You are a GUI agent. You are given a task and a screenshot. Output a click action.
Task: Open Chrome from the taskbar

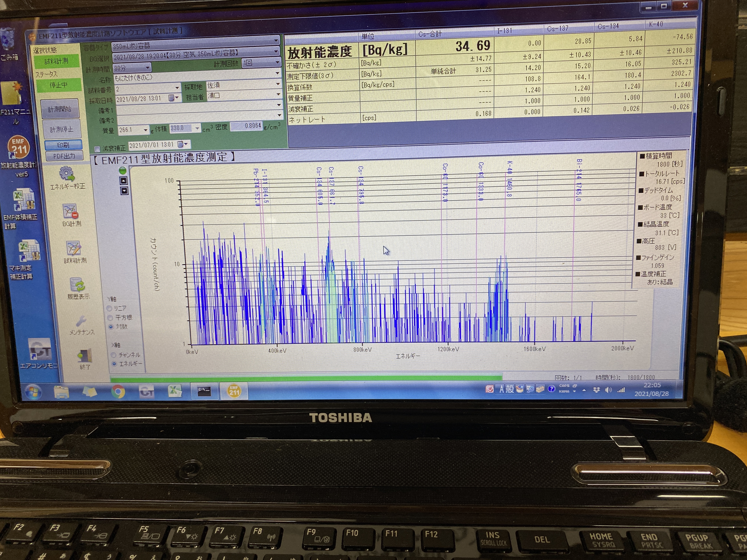coord(118,391)
